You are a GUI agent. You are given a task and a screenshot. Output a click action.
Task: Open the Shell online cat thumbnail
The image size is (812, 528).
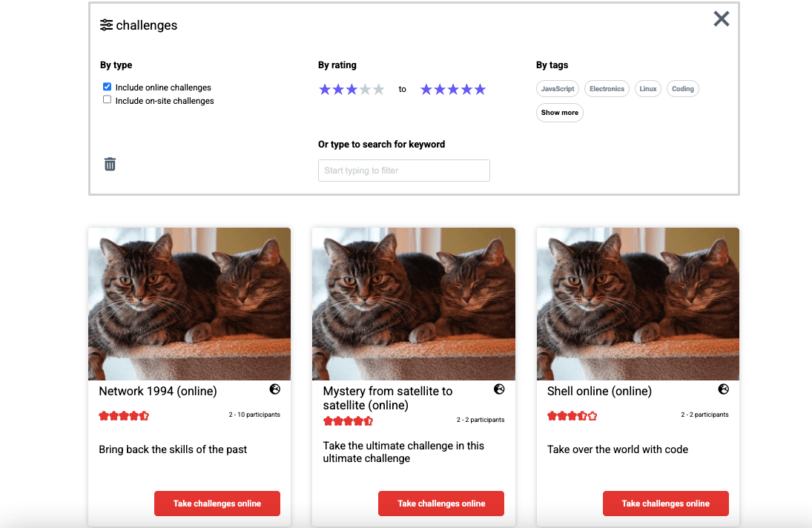(638, 304)
